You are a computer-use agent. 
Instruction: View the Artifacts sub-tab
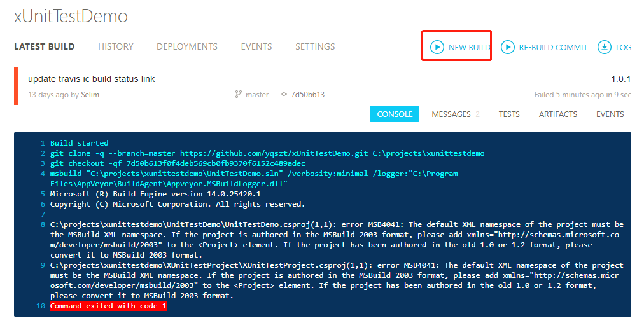tap(557, 114)
